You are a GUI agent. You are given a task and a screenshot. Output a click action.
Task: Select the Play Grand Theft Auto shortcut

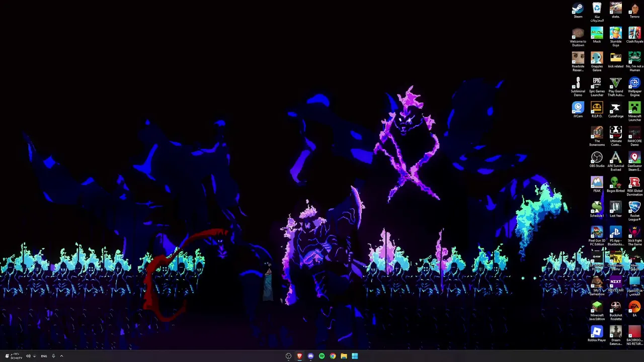pos(615,87)
